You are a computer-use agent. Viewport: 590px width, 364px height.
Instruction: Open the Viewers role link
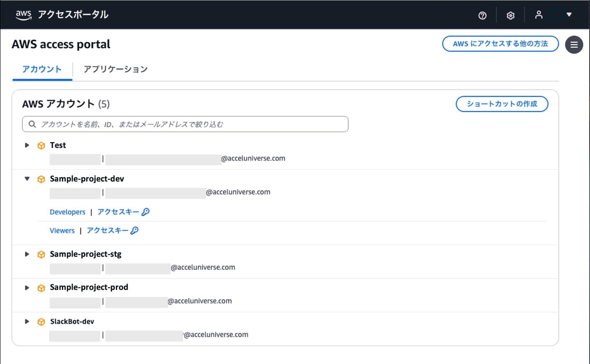pyautogui.click(x=62, y=230)
